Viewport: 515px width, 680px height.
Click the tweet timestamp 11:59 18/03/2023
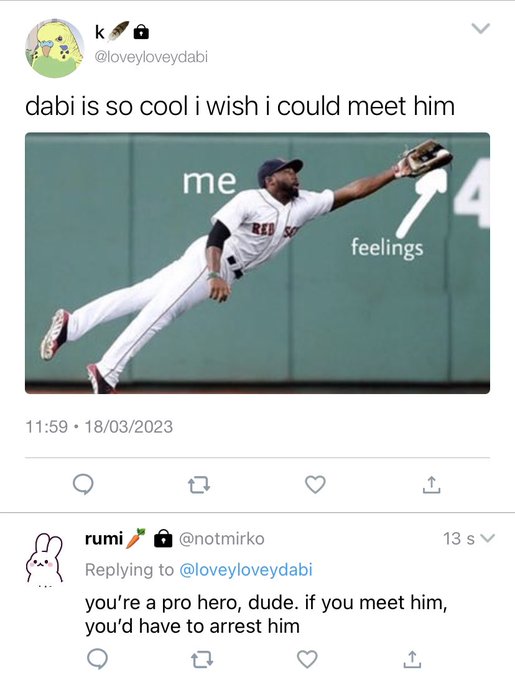pos(99,427)
